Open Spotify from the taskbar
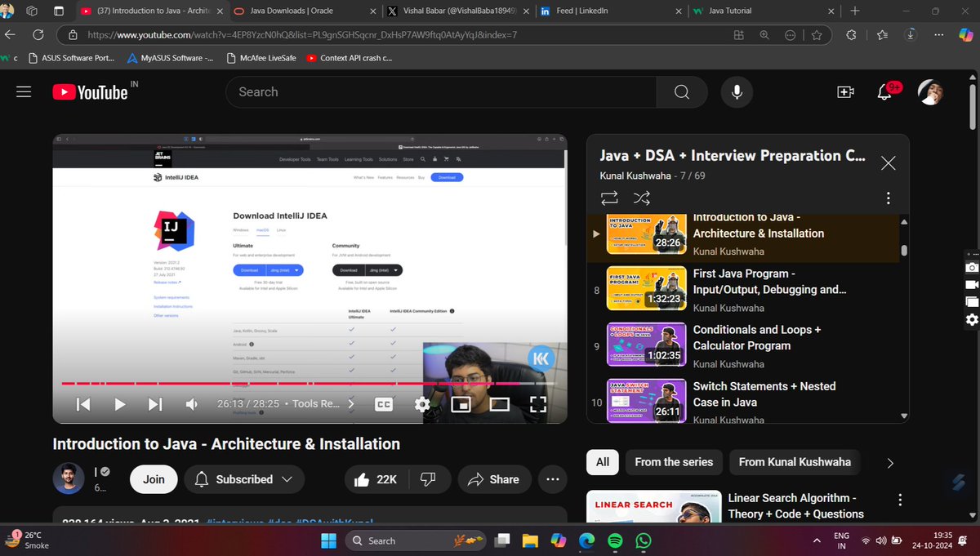Screen dimensions: 980x556 pyautogui.click(x=615, y=540)
